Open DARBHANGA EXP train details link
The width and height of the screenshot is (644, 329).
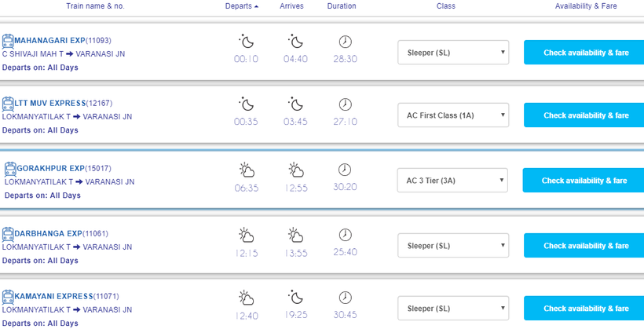point(48,234)
